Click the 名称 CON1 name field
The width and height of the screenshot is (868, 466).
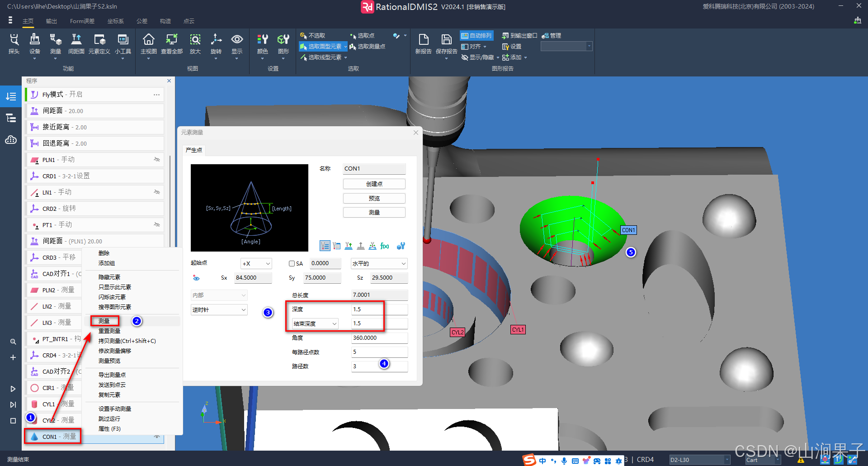point(374,169)
